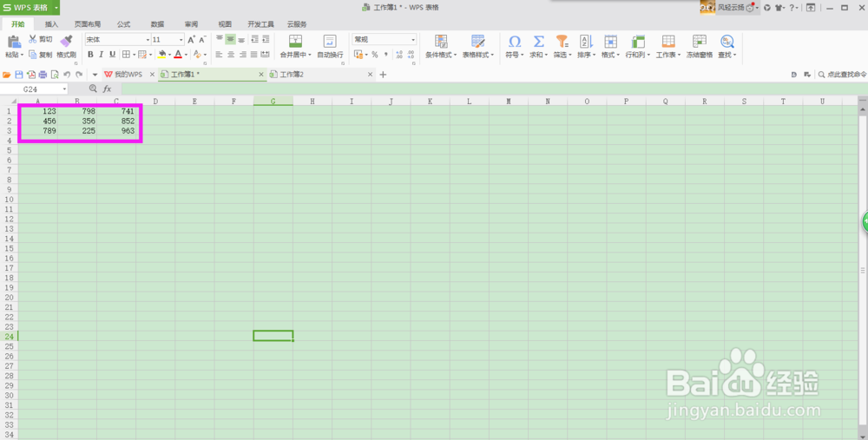868x440 pixels.
Task: Open number format dropdown (常规)
Action: (413, 39)
